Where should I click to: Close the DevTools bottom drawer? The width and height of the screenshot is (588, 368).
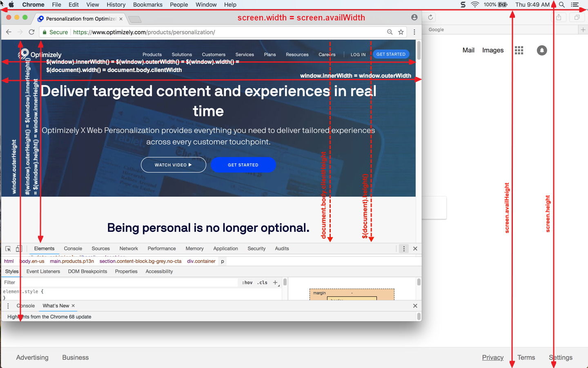click(x=415, y=306)
